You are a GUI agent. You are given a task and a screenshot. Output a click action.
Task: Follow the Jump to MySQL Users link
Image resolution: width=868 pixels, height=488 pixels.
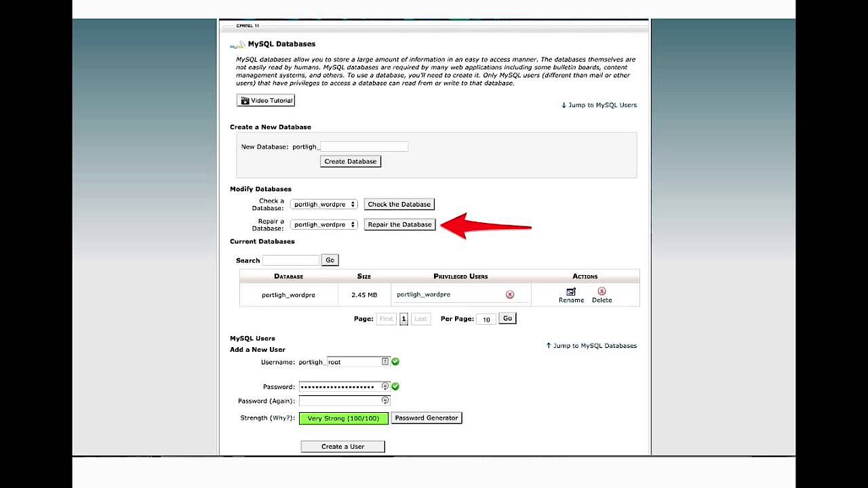coord(599,105)
